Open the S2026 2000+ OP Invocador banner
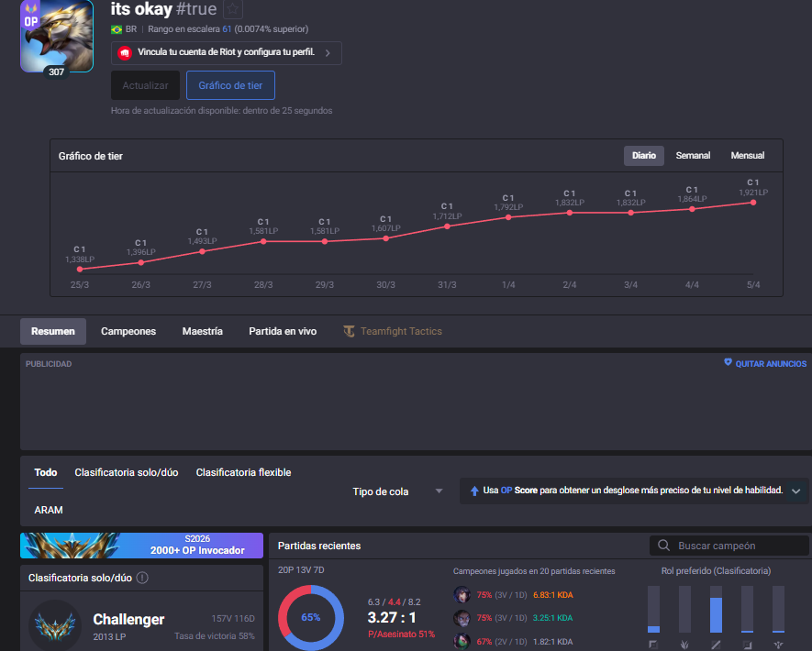This screenshot has height=651, width=812. pos(141,546)
